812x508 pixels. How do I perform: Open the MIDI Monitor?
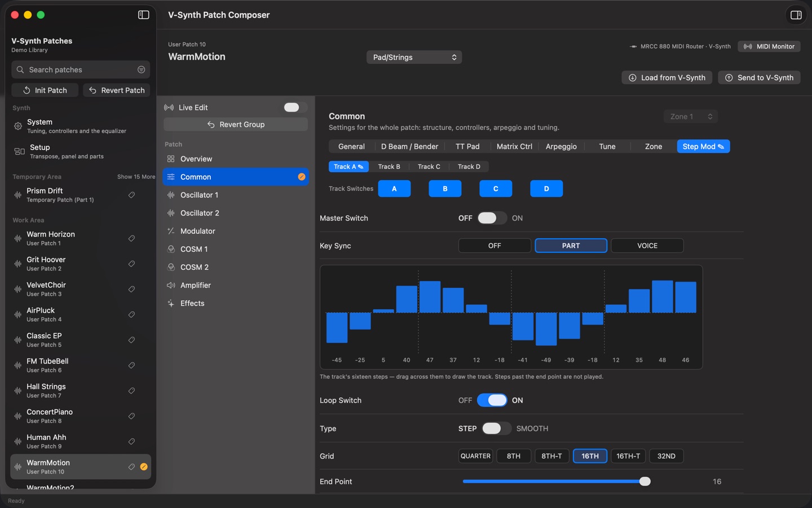click(769, 46)
